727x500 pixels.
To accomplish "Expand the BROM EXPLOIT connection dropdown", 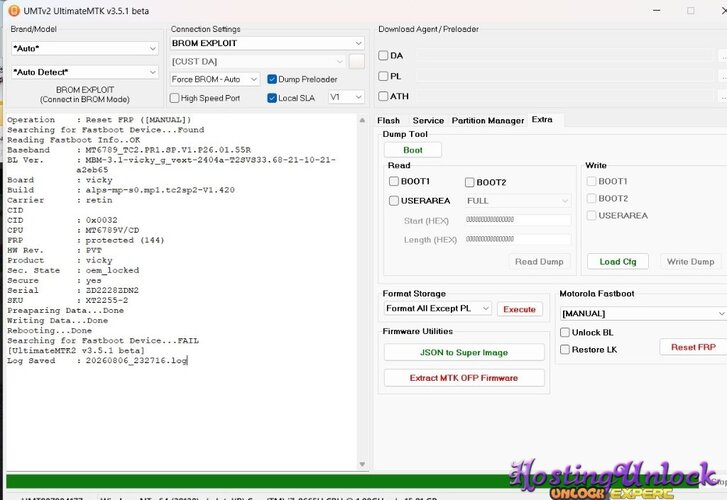I will pyautogui.click(x=267, y=43).
